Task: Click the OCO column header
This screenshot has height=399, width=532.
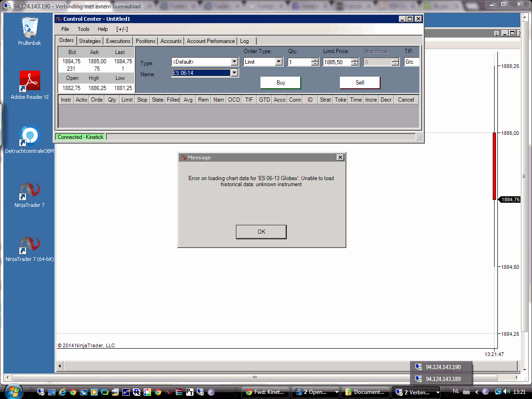Action: tap(234, 100)
